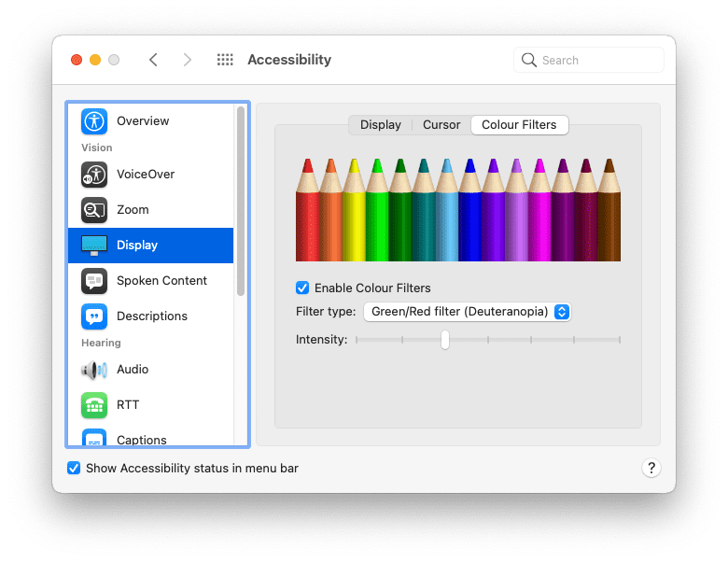Open the Spoken Content icon
Viewport: 728px width, 562px height.
click(94, 281)
